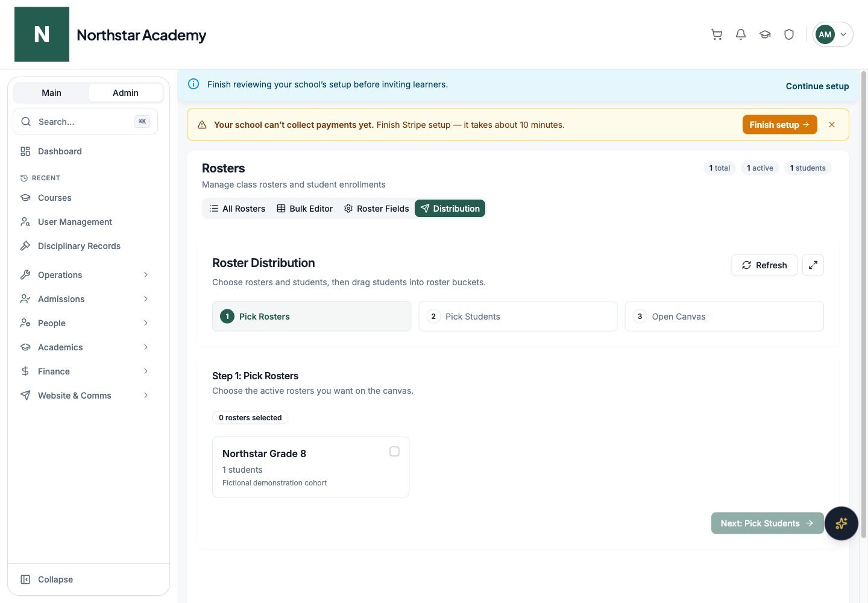The width and height of the screenshot is (868, 603).
Task: Click the Courses sidebar icon
Action: [25, 198]
